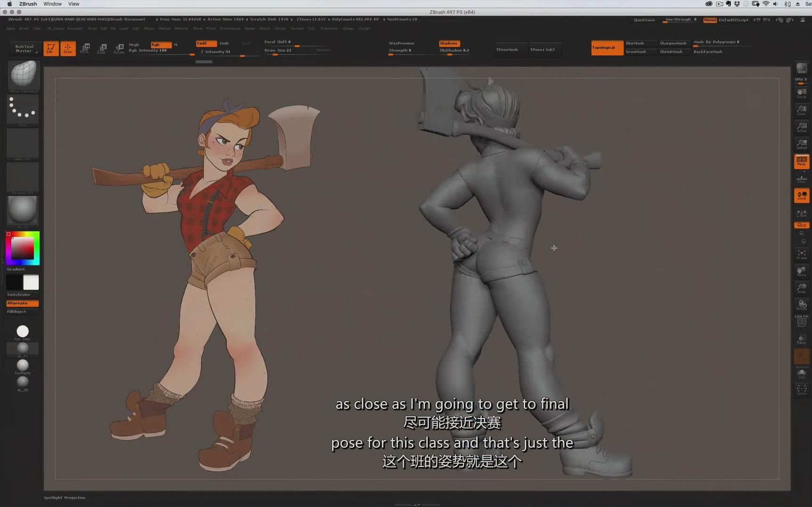
Task: Open the ZBrush application menu
Action: point(28,4)
